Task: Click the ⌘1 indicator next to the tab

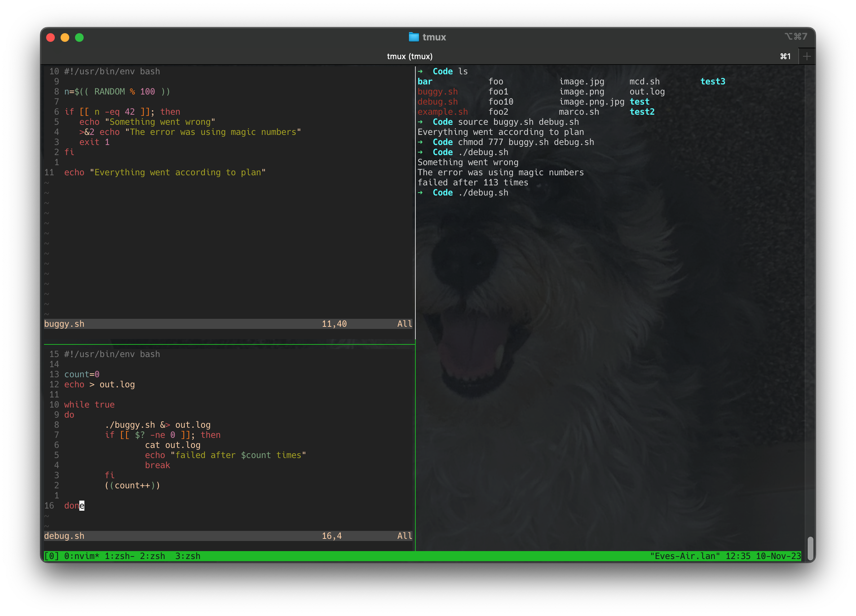Action: [x=785, y=56]
